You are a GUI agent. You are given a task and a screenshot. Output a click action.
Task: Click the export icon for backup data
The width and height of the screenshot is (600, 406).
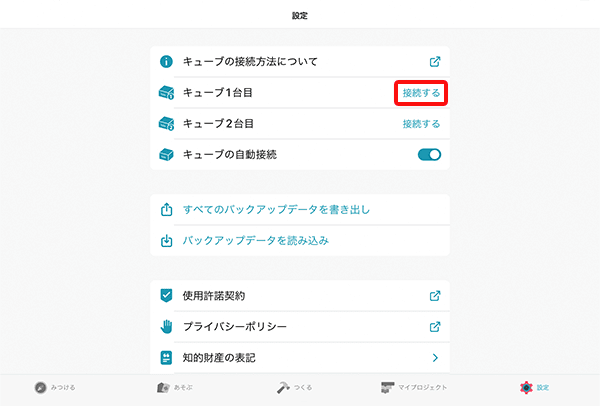[x=167, y=210]
